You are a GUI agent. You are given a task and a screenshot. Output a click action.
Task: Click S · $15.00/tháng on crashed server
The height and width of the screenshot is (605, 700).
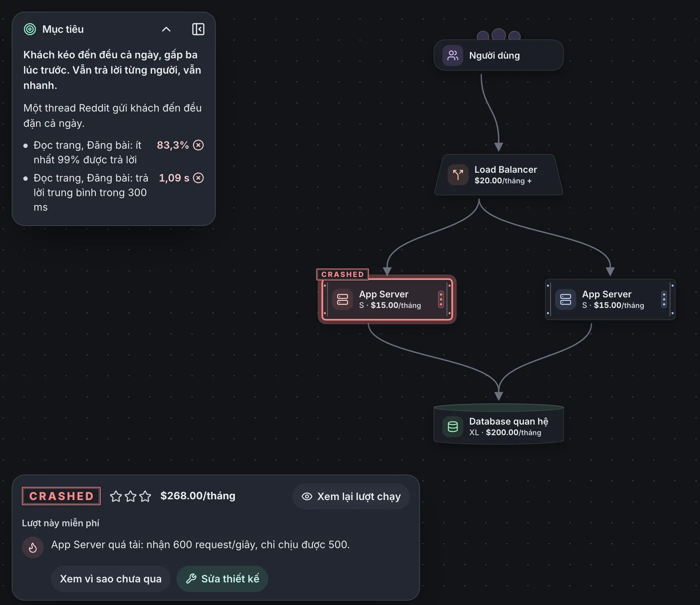390,305
